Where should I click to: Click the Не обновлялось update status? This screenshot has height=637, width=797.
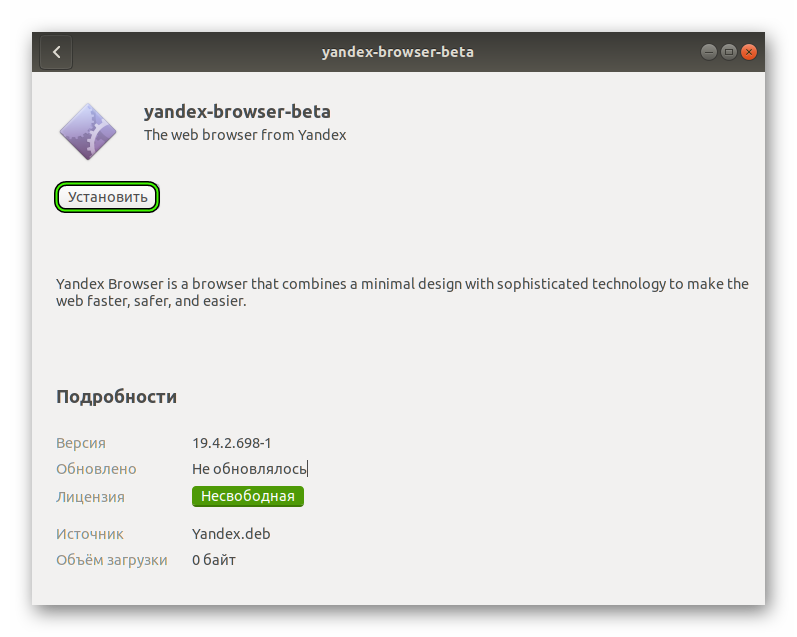[249, 469]
